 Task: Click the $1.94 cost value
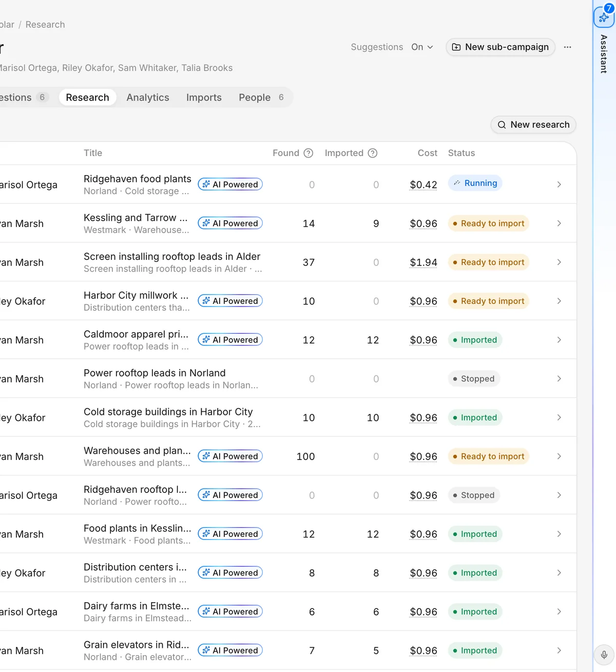click(423, 262)
